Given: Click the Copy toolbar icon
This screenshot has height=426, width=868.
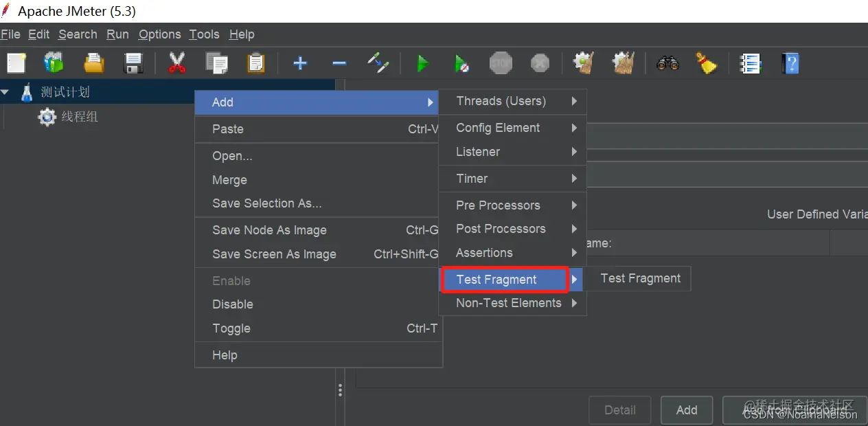Looking at the screenshot, I should [x=217, y=64].
